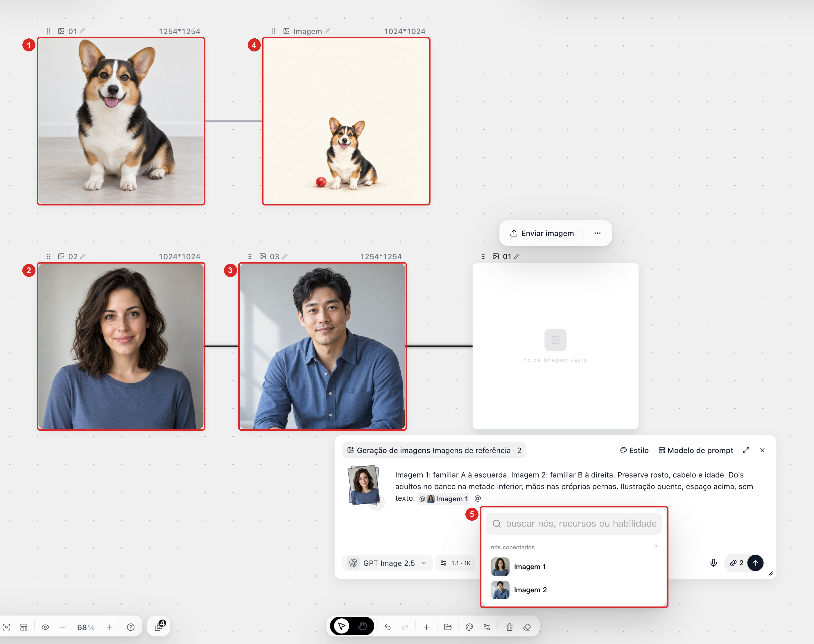Open the palette icon in bottom toolbar

click(x=469, y=627)
